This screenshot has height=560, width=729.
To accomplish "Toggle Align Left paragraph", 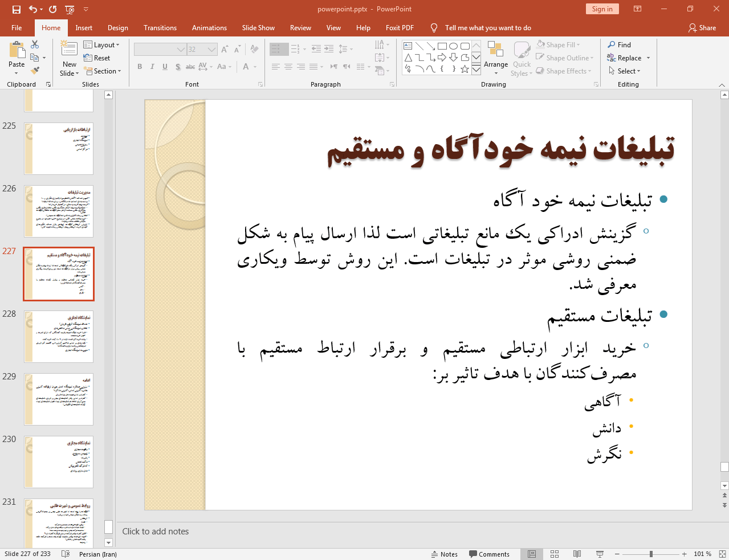I will (275, 67).
